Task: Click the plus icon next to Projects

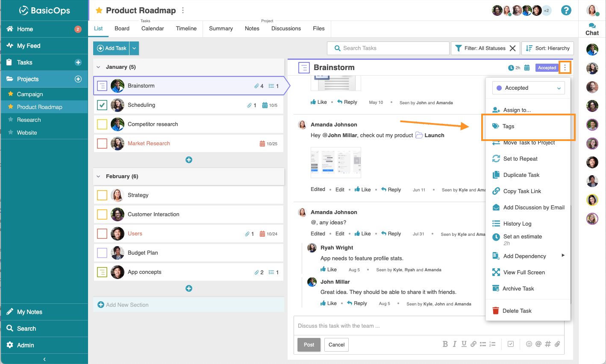Action: [78, 79]
